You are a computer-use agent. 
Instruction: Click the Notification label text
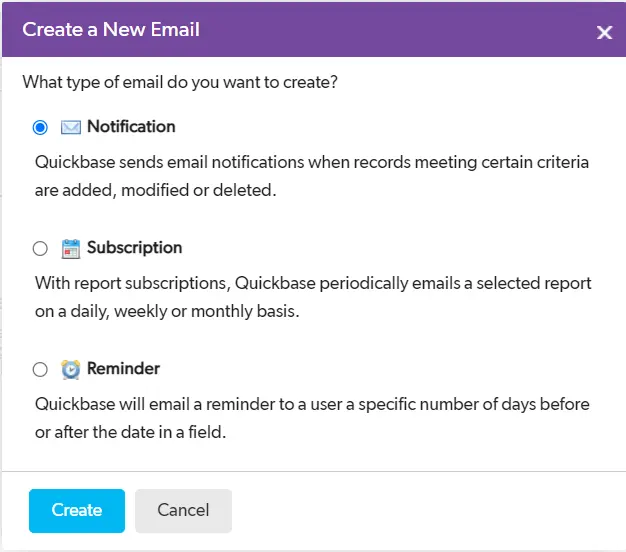[x=131, y=127]
